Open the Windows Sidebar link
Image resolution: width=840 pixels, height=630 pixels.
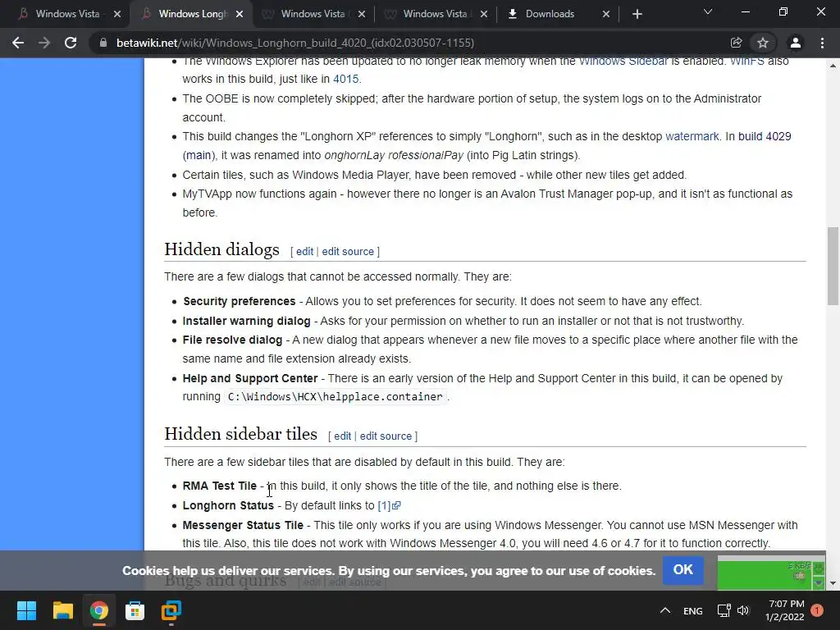click(x=623, y=62)
